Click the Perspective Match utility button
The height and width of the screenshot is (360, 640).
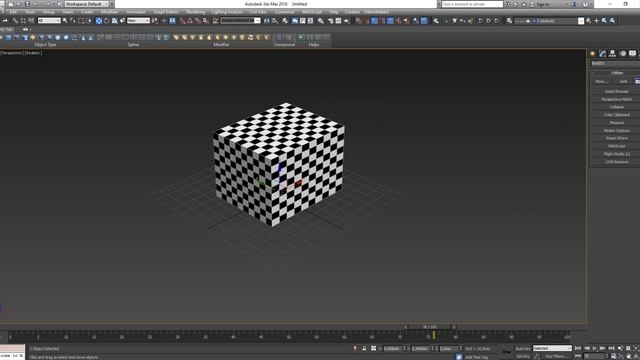pos(616,99)
